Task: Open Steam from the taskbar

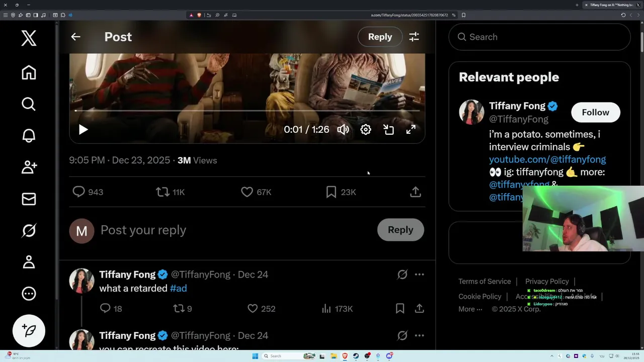Action: (x=356, y=356)
